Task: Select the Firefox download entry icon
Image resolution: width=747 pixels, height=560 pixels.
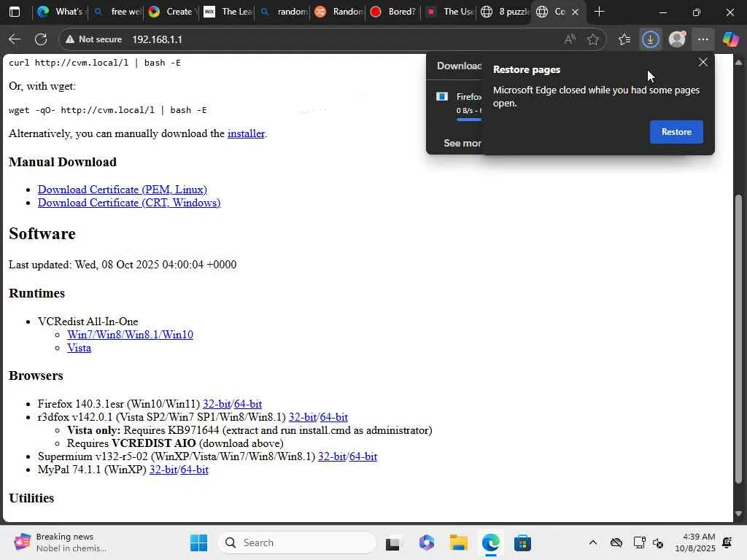Action: pos(442,97)
